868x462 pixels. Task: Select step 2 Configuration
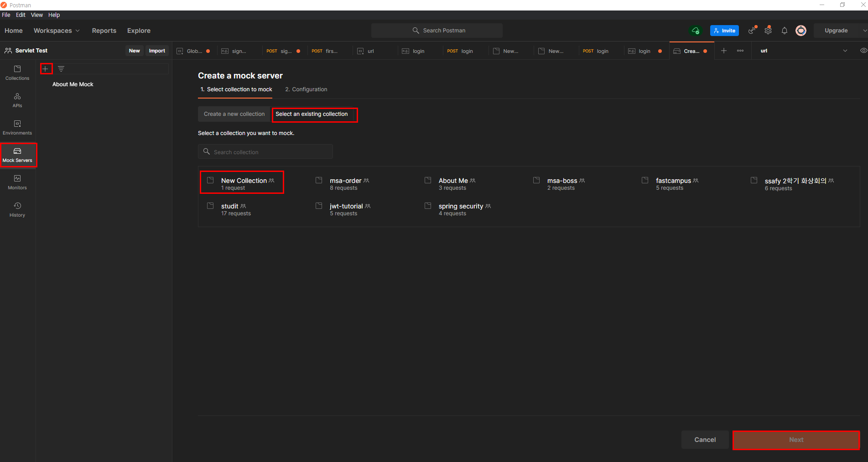click(x=306, y=89)
